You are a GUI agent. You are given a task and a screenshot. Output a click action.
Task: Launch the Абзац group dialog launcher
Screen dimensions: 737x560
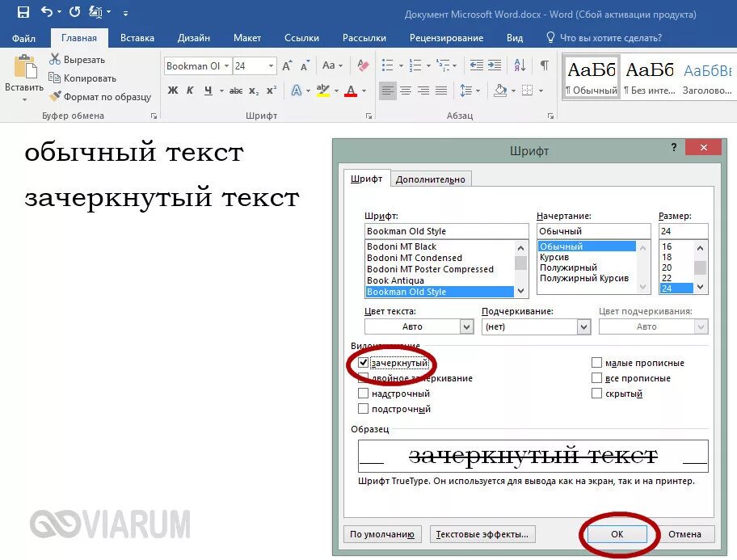point(550,116)
